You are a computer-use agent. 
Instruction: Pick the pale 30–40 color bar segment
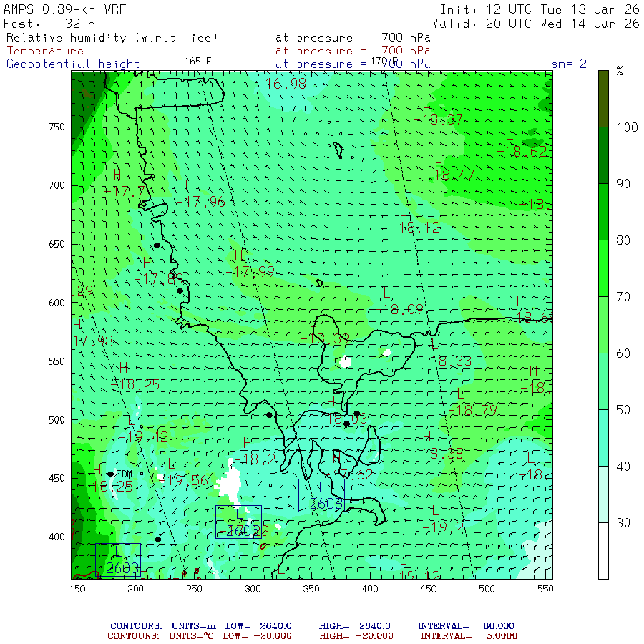coord(603,494)
